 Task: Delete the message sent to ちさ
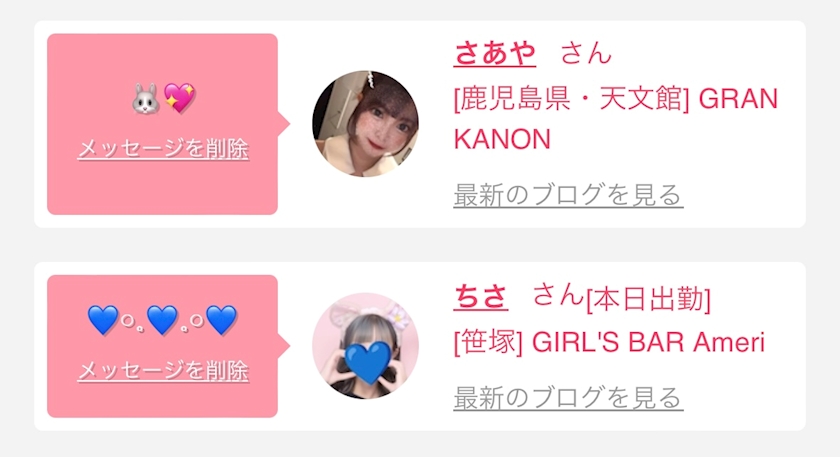coord(163,371)
